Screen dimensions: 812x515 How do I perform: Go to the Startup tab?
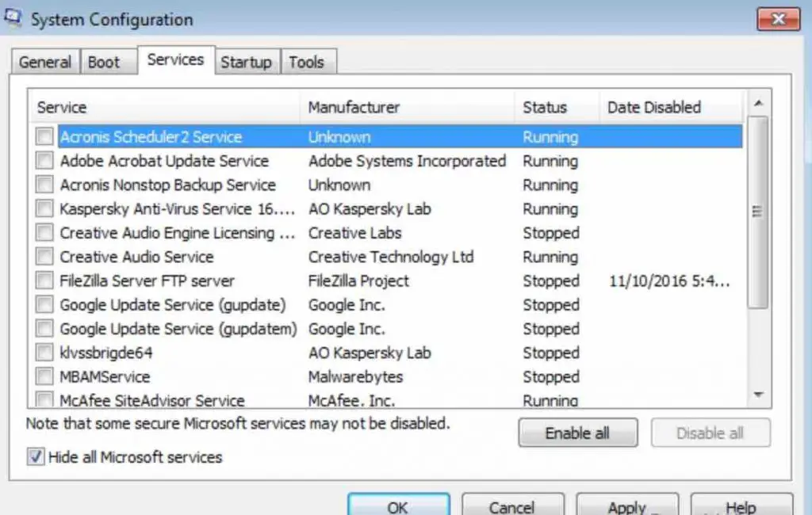(246, 62)
